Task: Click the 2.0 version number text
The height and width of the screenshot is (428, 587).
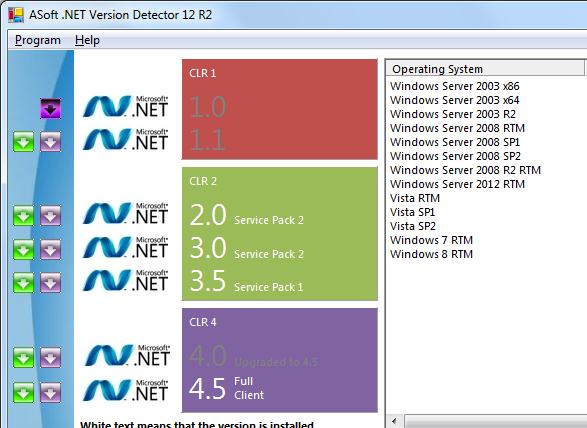Action: (208, 215)
